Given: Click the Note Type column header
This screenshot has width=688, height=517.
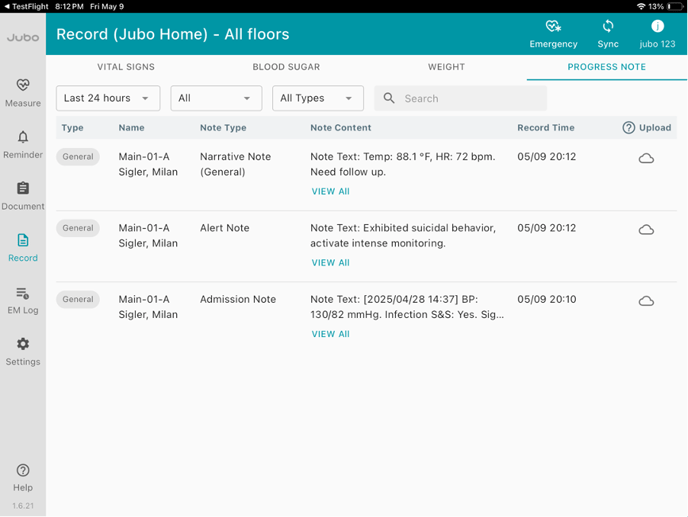Looking at the screenshot, I should tap(223, 128).
